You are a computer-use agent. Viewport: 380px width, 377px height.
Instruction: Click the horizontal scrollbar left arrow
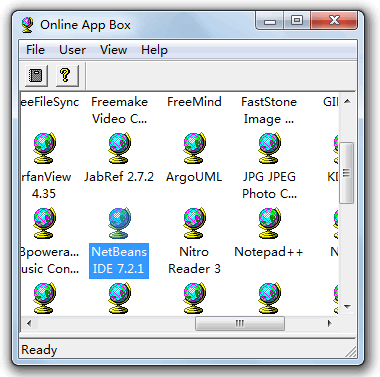coord(29,323)
